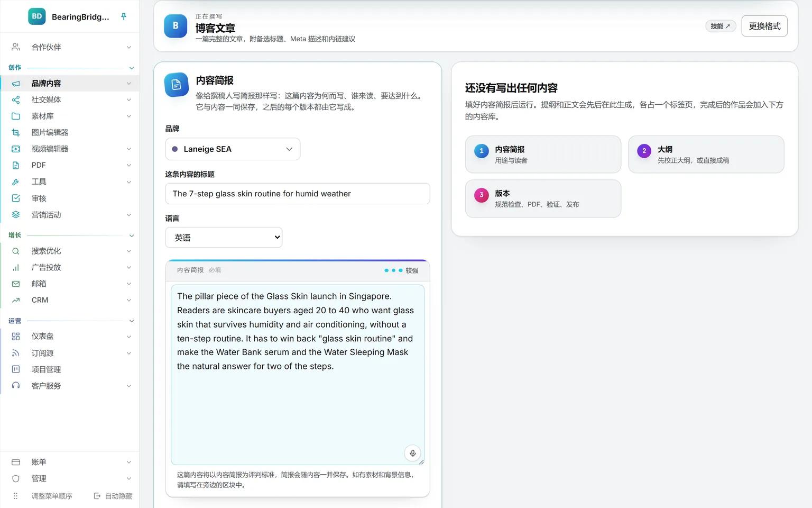The width and height of the screenshot is (812, 508).
Task: Open 图片编辑器 crop icon
Action: coord(16,132)
